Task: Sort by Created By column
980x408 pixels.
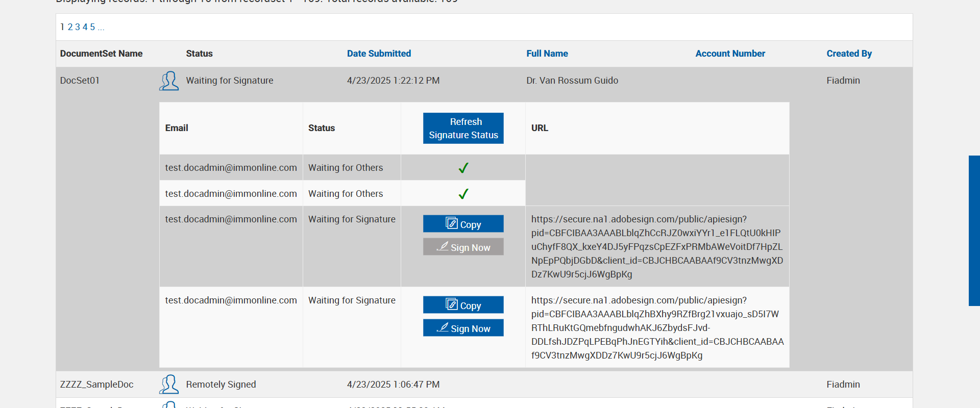Action: point(849,54)
